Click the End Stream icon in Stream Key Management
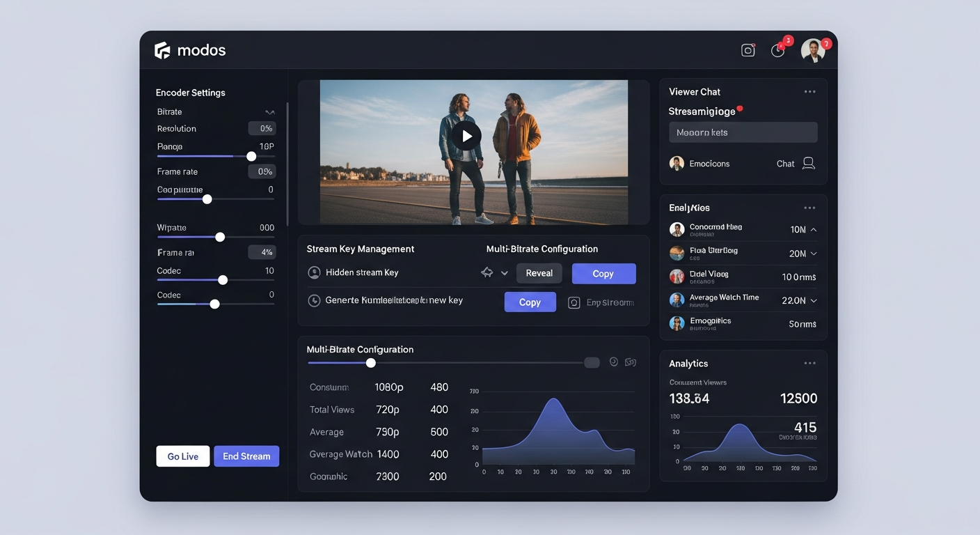980x535 pixels. coord(574,302)
